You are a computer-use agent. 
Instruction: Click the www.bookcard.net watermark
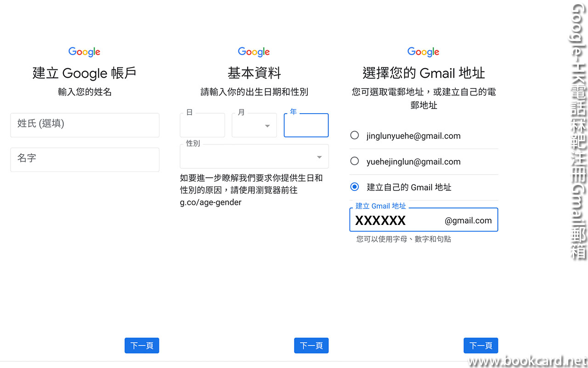tap(527, 361)
